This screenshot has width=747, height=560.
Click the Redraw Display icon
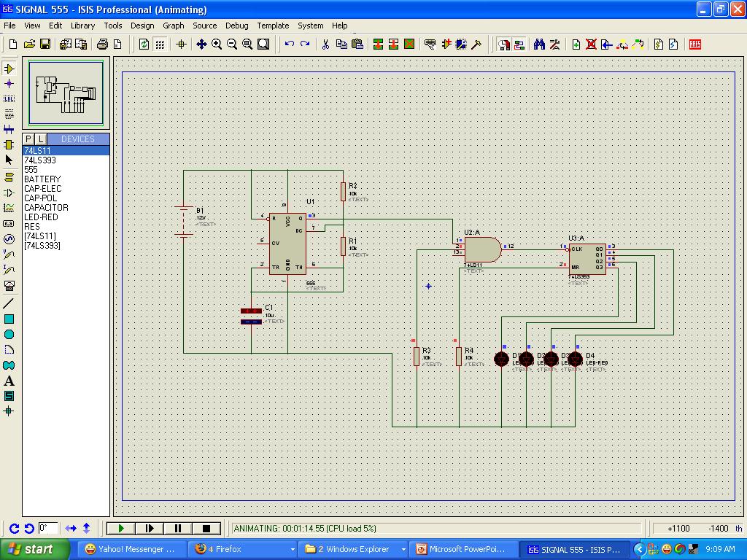[144, 44]
